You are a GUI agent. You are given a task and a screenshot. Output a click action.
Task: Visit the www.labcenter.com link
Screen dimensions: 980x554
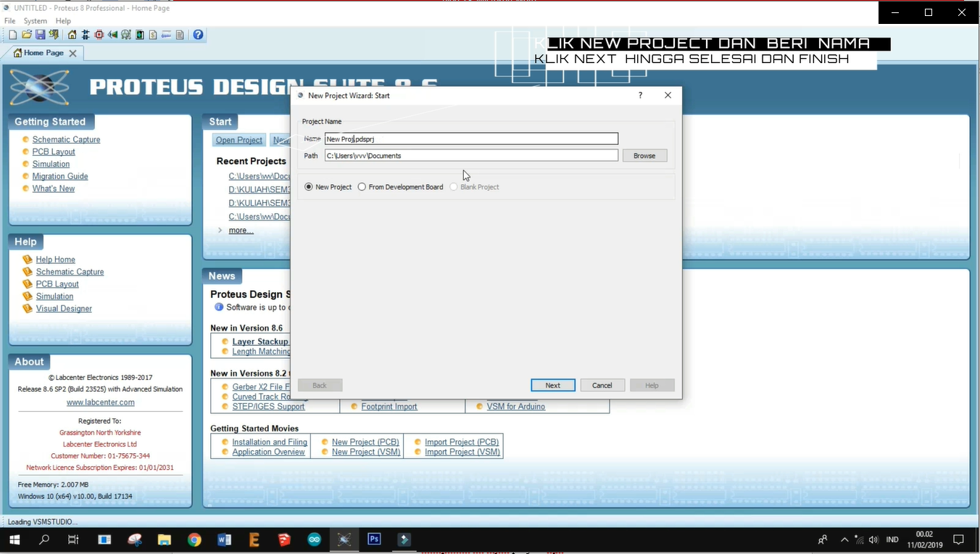click(x=101, y=402)
